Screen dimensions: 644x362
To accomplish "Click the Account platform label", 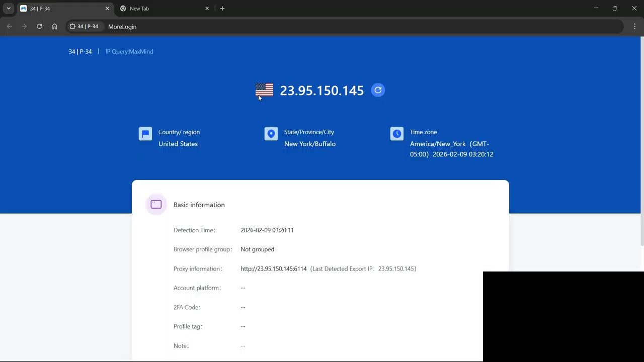I will pos(197,288).
